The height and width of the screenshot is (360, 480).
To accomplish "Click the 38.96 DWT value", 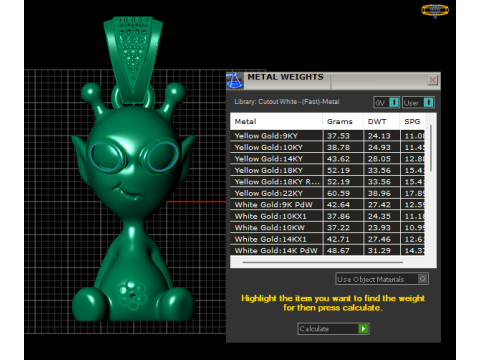I will (x=379, y=193).
